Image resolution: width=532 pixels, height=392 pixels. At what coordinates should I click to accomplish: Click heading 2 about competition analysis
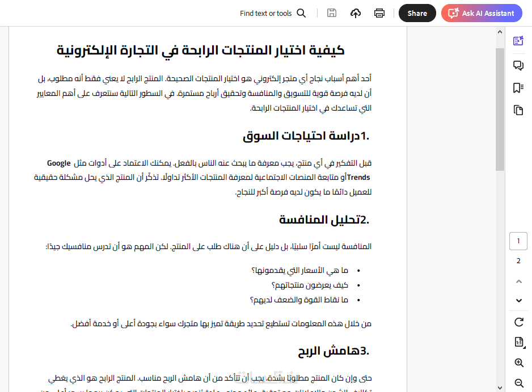(324, 220)
